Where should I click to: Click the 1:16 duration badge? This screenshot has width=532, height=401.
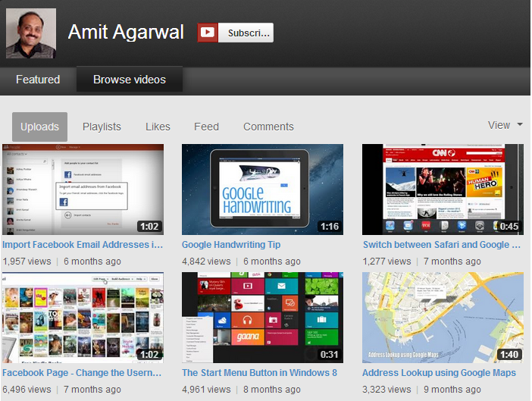(330, 227)
